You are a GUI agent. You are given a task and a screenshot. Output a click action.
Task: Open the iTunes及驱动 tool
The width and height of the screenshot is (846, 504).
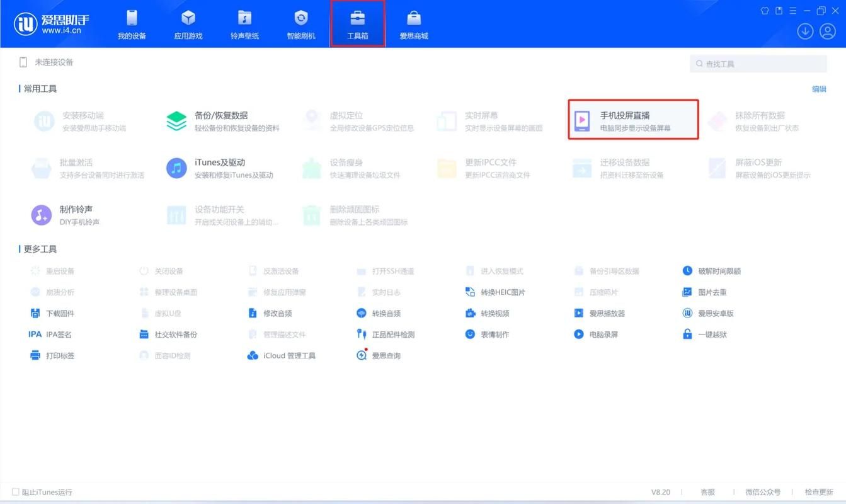tap(220, 168)
